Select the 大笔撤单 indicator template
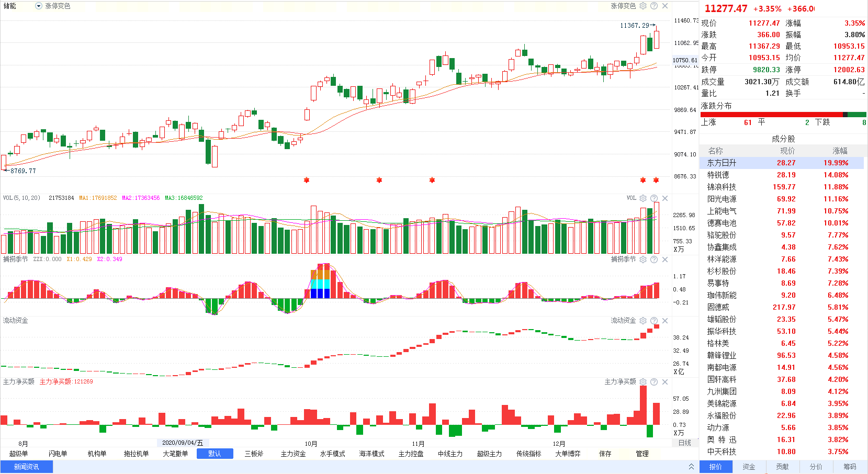868x474 pixels. tap(175, 454)
